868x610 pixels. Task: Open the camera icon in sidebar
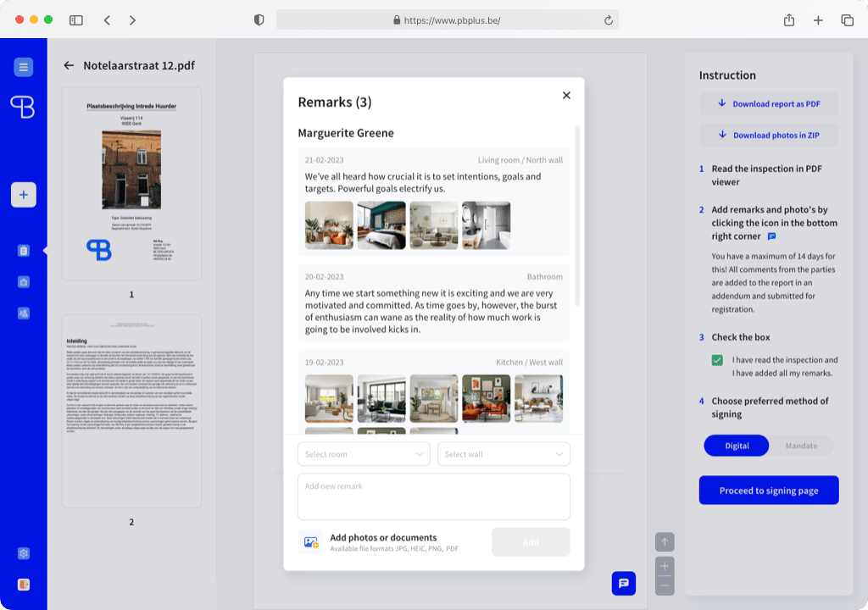click(23, 282)
